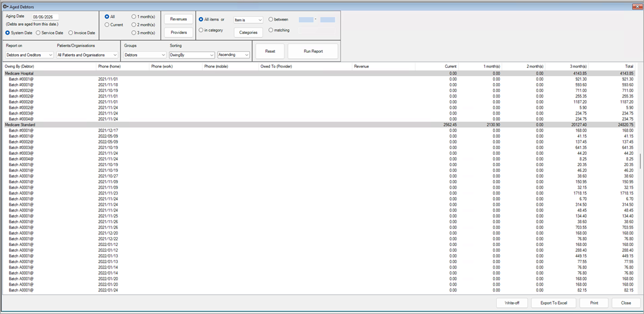
Task: Click the Aged Debtors window title icon
Action: [5, 6]
